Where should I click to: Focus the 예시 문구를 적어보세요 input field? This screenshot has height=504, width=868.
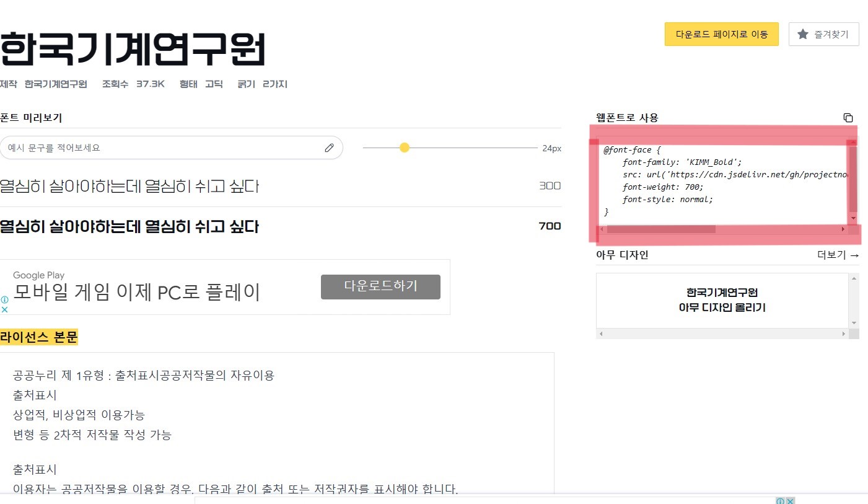(x=172, y=148)
